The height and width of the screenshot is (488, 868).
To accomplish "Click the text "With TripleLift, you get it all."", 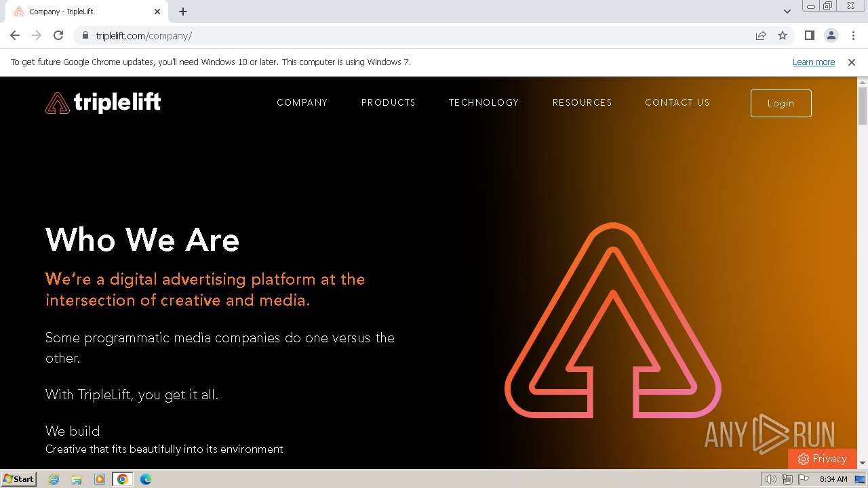I will click(132, 394).
